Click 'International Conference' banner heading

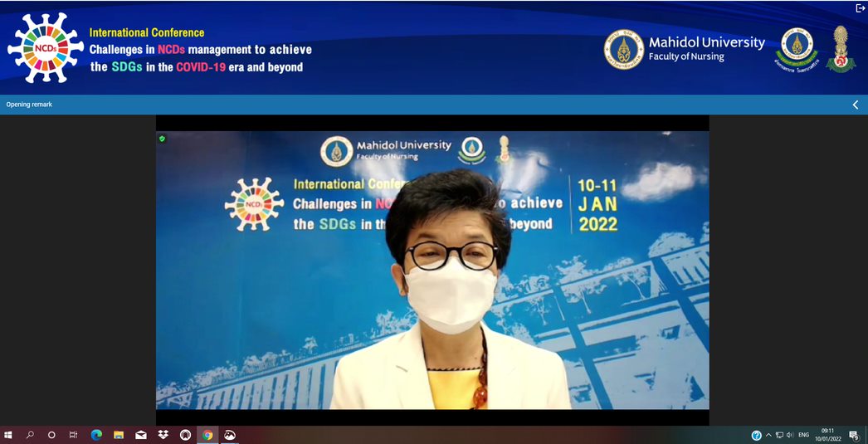pyautogui.click(x=147, y=32)
